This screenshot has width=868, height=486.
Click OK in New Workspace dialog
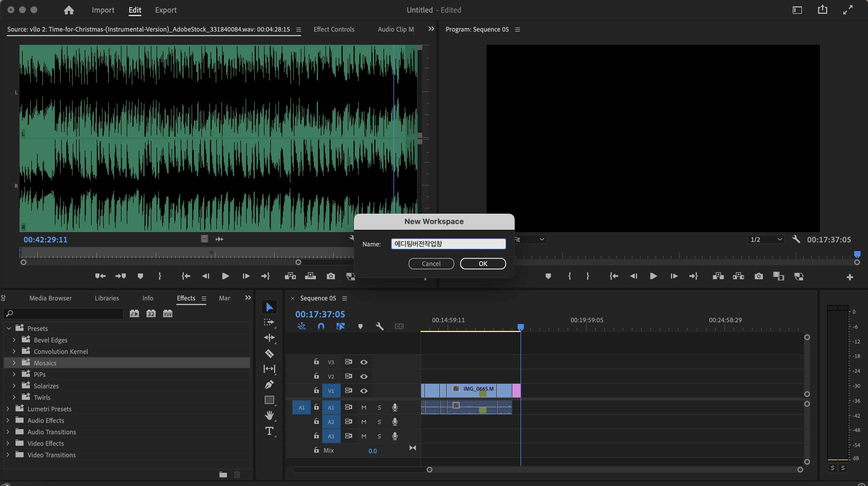click(483, 264)
